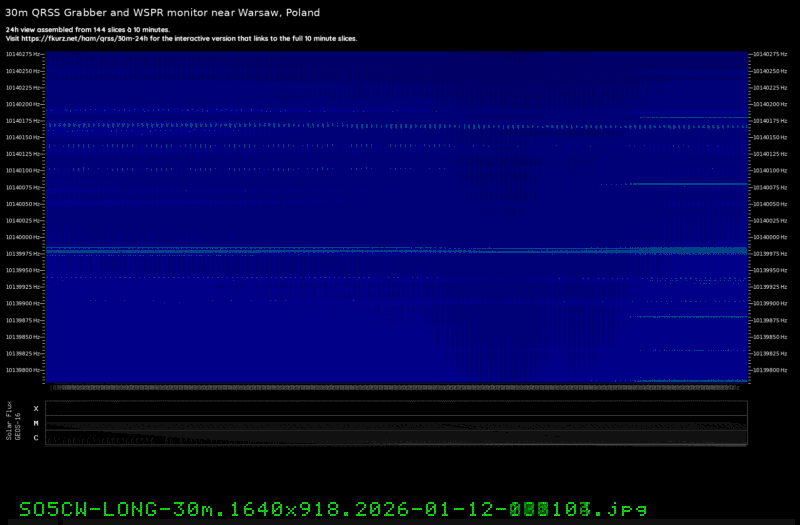
Task: Click the 10140175 Hz label on right axis
Action: point(770,121)
